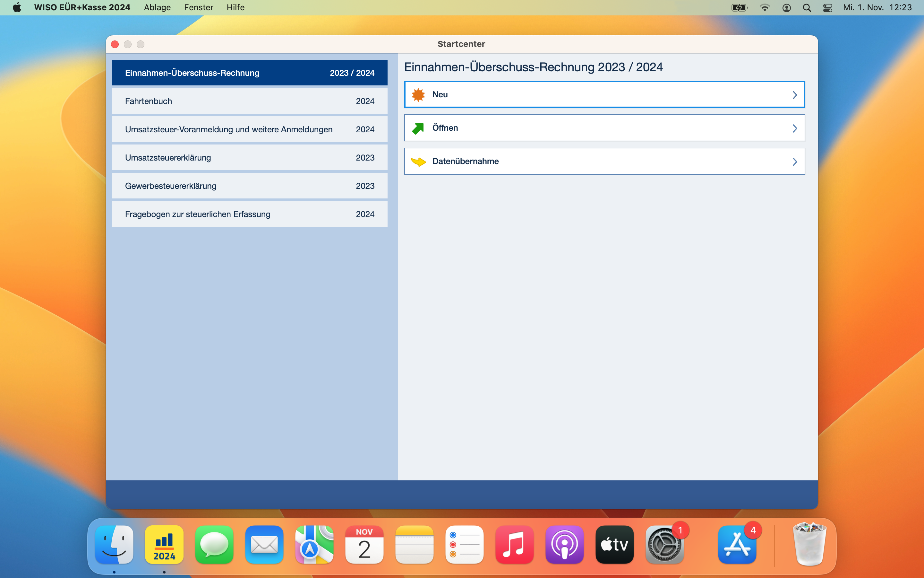Select Umsatzsteuererklärung 2023 entry

click(x=250, y=157)
